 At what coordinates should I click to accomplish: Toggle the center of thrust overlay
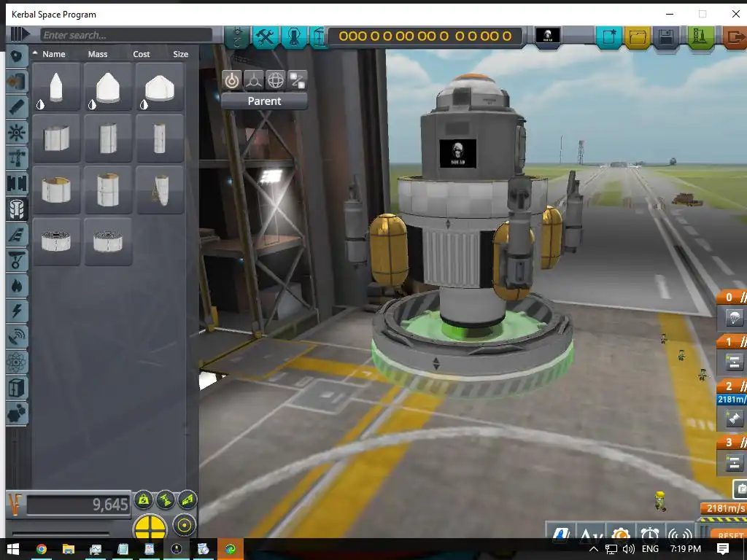coord(166,499)
